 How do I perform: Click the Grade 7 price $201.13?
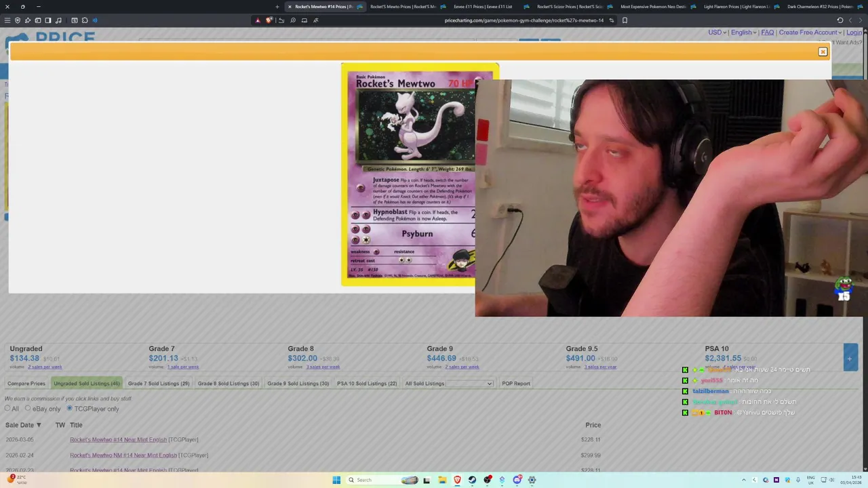point(163,359)
